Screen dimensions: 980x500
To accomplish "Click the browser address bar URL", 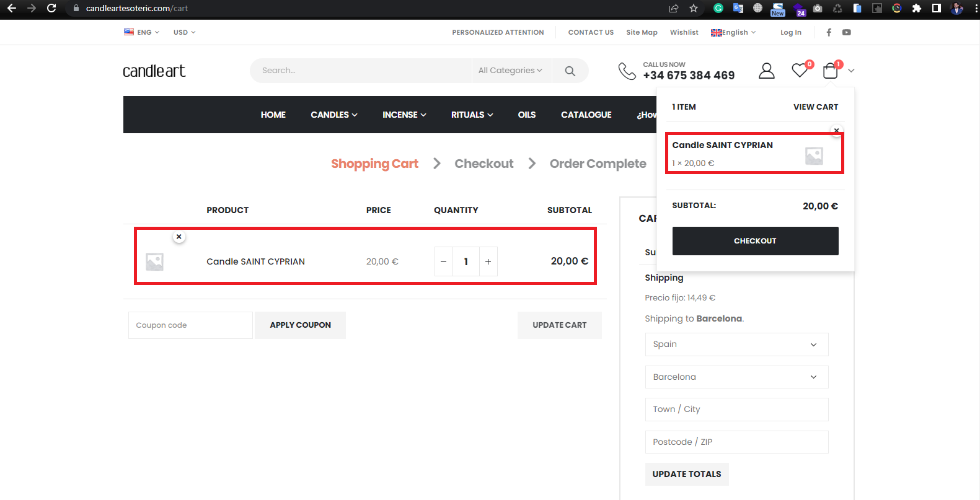I will click(137, 8).
